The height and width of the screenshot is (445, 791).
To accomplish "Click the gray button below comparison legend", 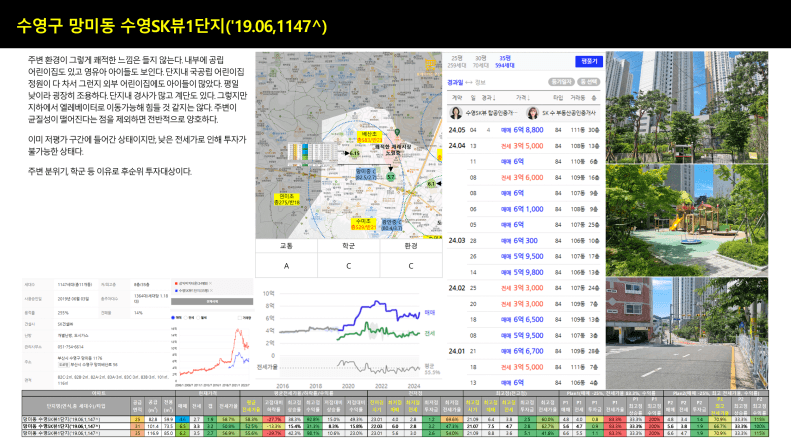I will (x=212, y=301).
